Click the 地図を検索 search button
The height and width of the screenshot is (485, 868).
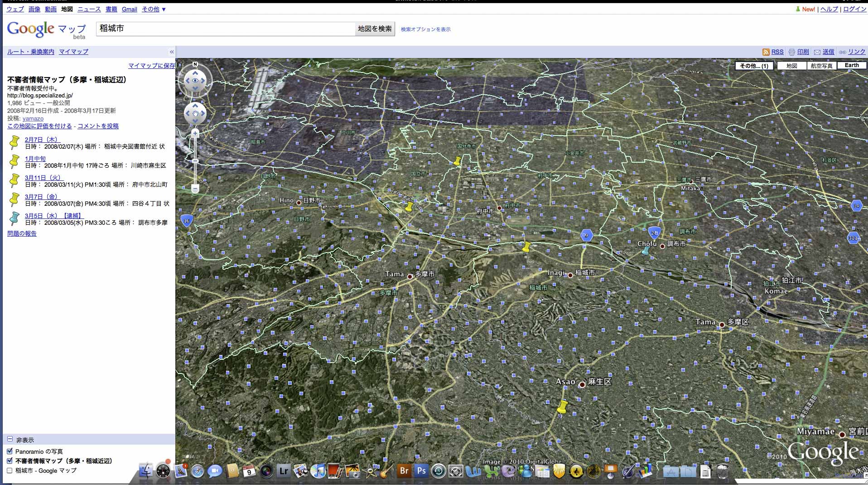[375, 29]
